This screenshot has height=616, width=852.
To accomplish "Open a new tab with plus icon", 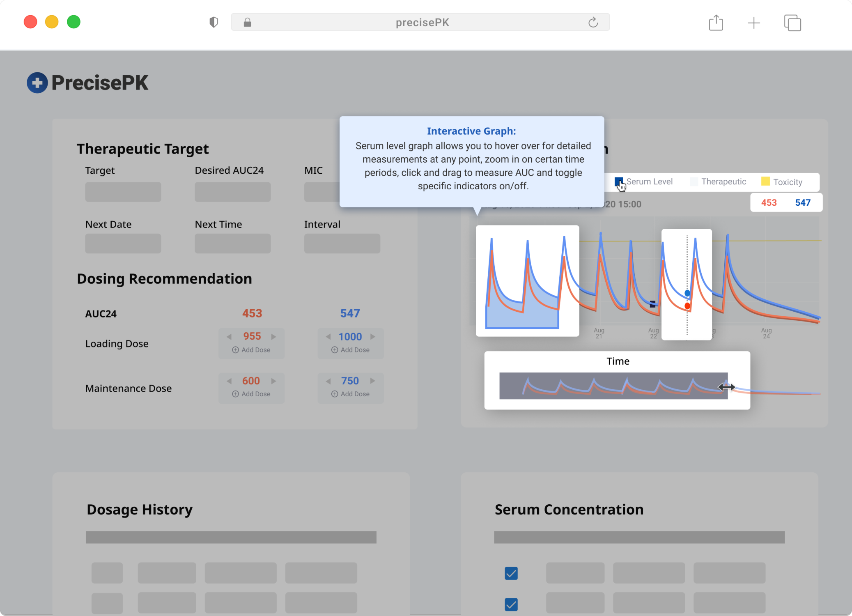I will (x=753, y=23).
